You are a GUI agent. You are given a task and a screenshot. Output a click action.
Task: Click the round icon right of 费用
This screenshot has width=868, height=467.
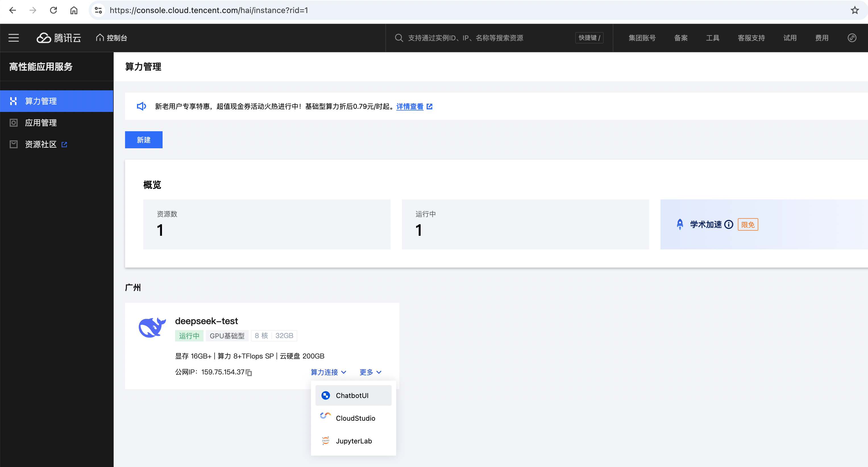pos(852,38)
